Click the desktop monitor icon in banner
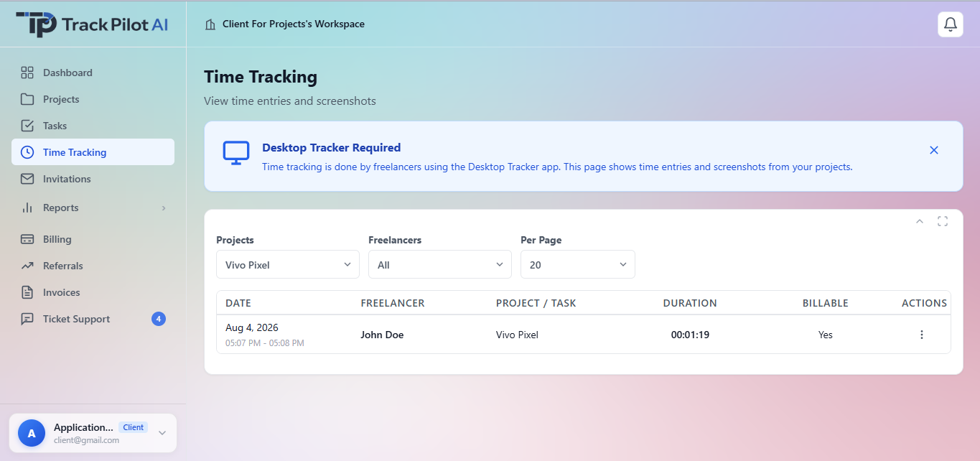This screenshot has width=980, height=461. point(236,153)
